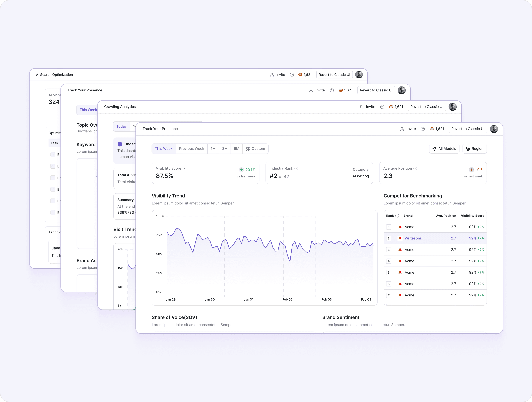The width and height of the screenshot is (532, 402).
Task: Check the first task checkbox in Optimization list
Action: click(x=53, y=154)
